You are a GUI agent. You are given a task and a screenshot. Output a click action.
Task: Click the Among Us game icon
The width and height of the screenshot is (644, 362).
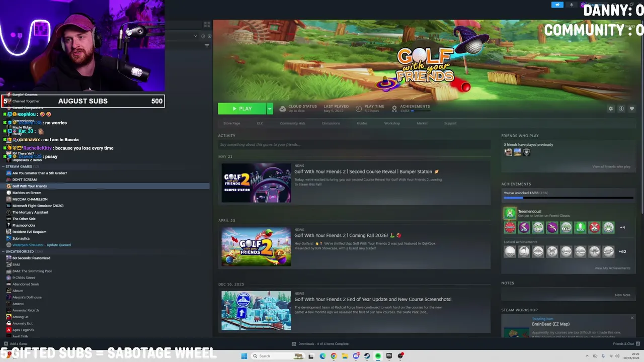(x=9, y=317)
